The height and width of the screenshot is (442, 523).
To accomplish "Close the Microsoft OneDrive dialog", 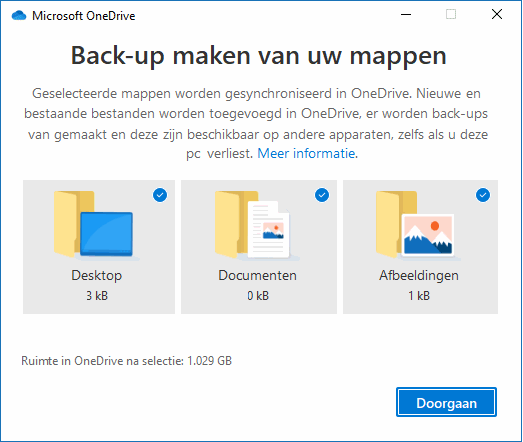I will pos(497,14).
